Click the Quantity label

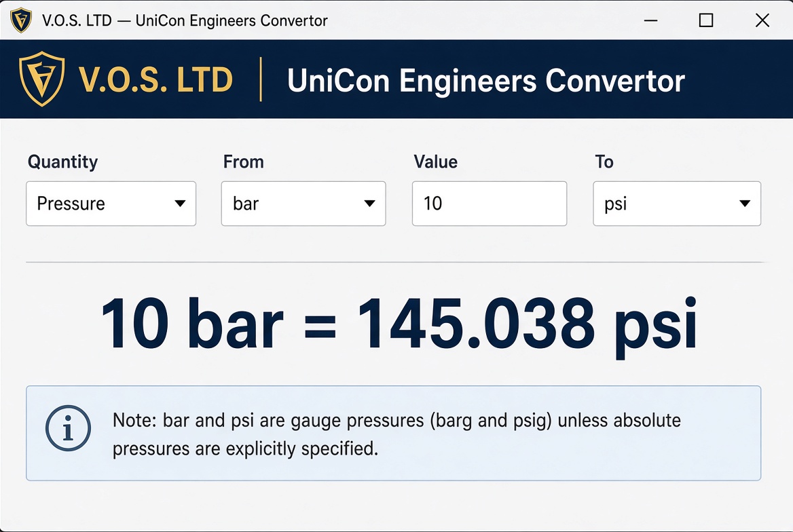tap(62, 161)
